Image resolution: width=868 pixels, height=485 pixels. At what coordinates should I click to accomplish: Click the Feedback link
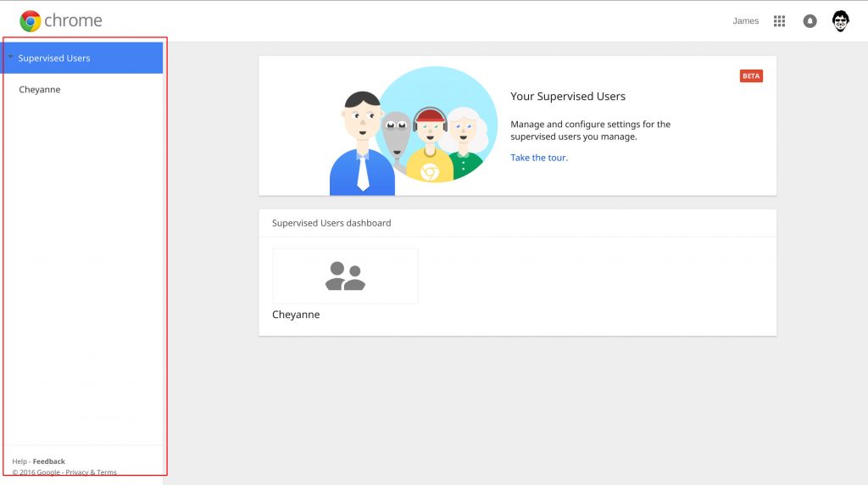click(48, 461)
